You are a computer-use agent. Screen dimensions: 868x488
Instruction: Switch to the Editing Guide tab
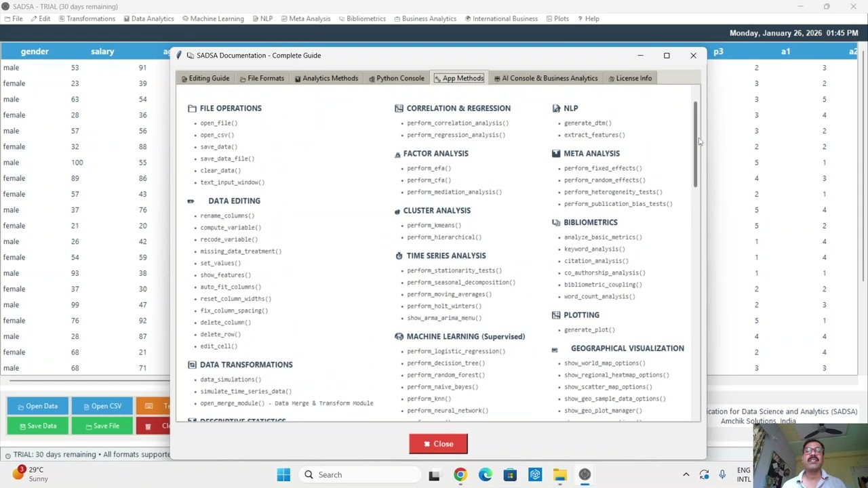(205, 78)
